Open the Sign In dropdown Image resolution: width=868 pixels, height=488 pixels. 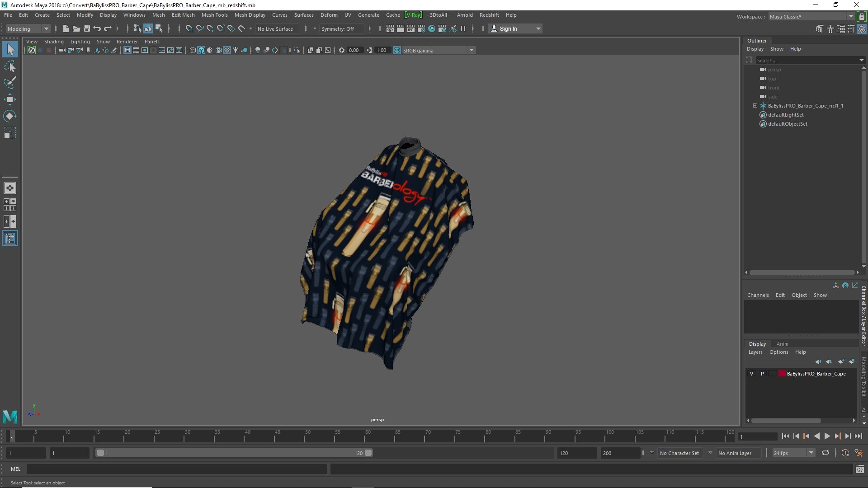(x=515, y=28)
